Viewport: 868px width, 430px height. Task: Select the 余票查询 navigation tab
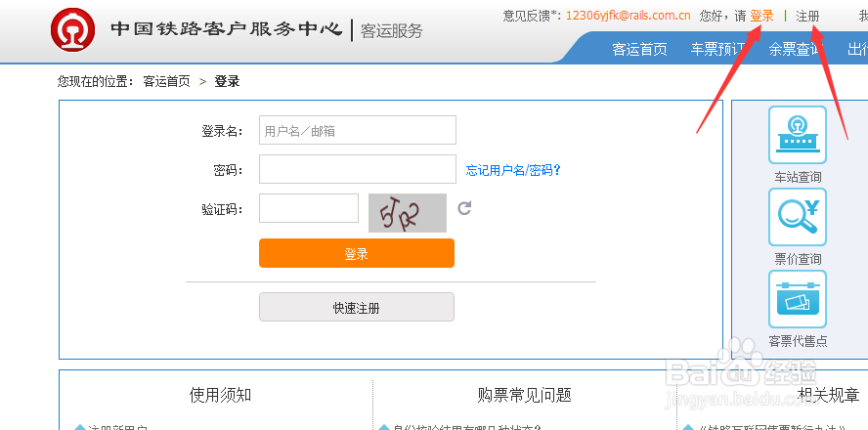[794, 49]
